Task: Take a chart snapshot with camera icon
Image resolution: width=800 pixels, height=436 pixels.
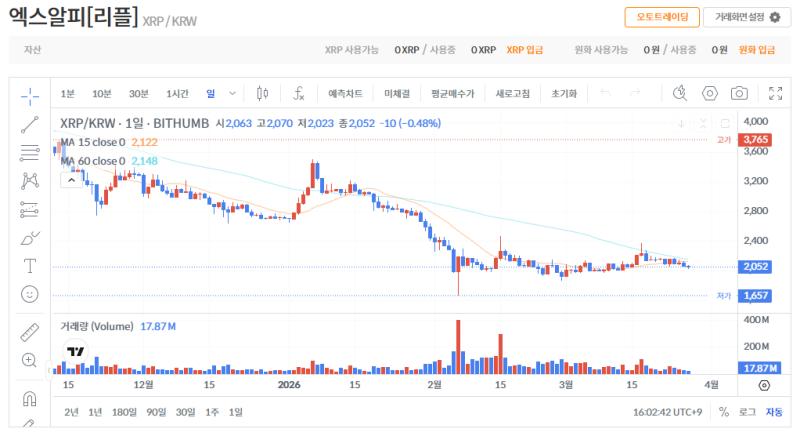Action: pos(739,93)
